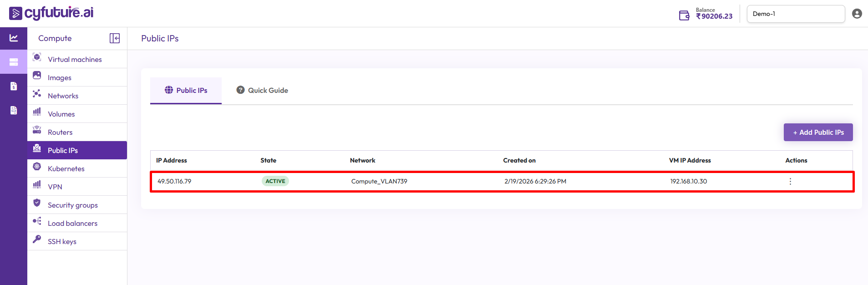868x285 pixels.
Task: Select the compute server icon in left rail
Action: (14, 62)
